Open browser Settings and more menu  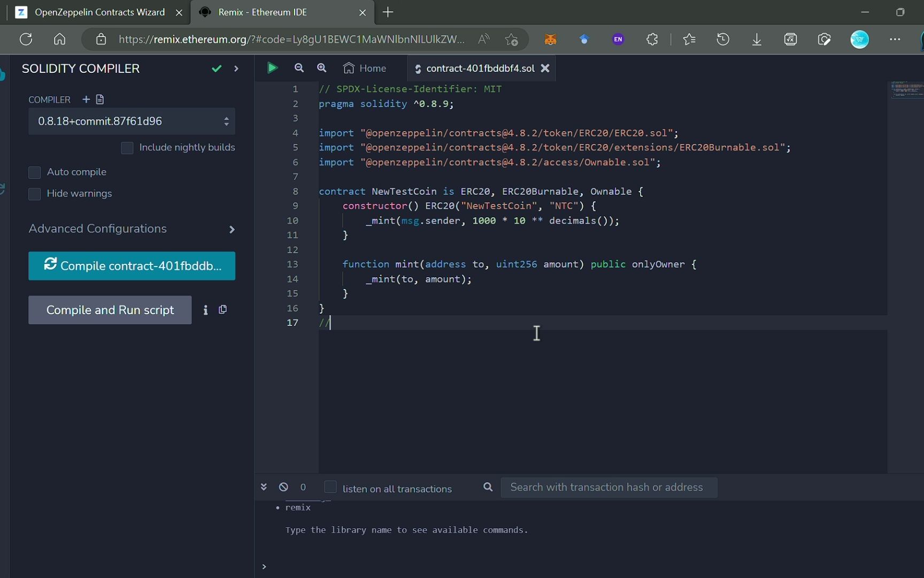tap(895, 39)
